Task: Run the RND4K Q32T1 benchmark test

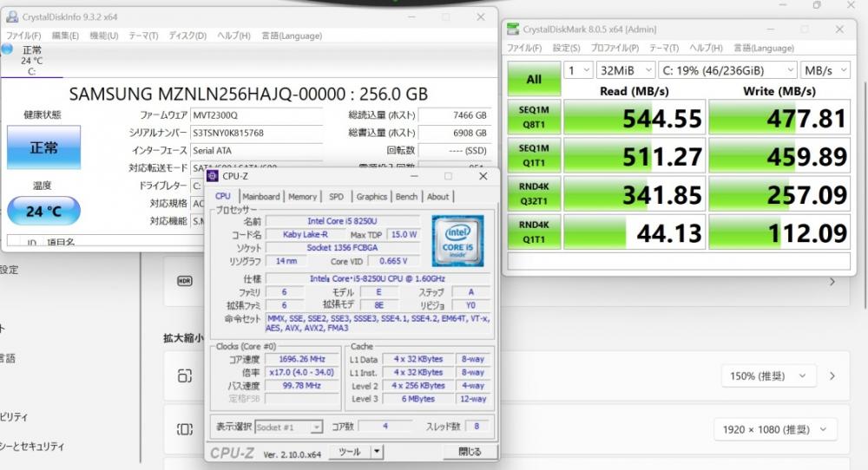Action: [x=534, y=193]
